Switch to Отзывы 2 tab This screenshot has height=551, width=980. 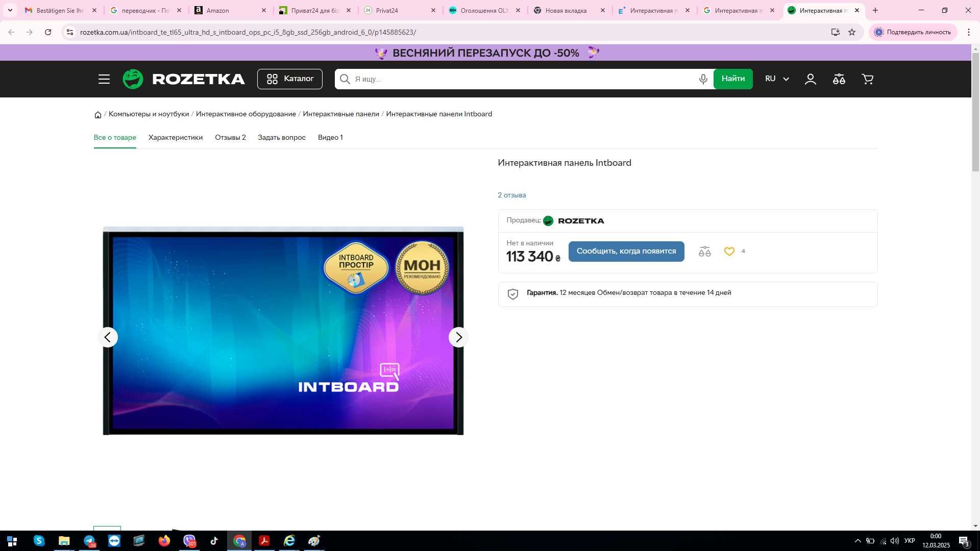(x=230, y=137)
